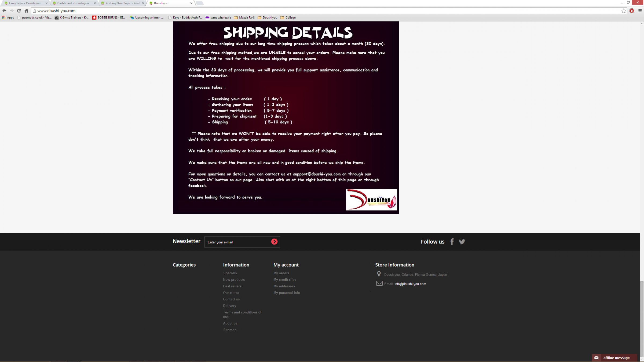
Task: Submit newsletter with red arrow button
Action: click(274, 242)
